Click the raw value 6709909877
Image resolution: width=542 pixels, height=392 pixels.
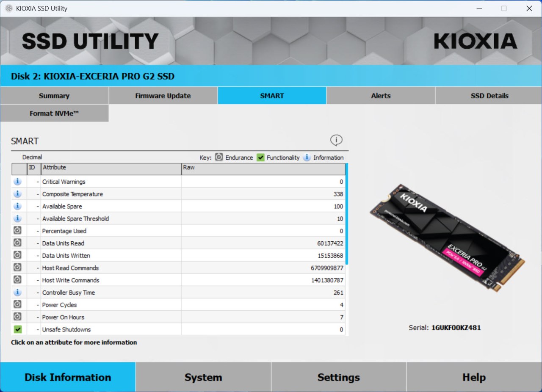pyautogui.click(x=327, y=268)
